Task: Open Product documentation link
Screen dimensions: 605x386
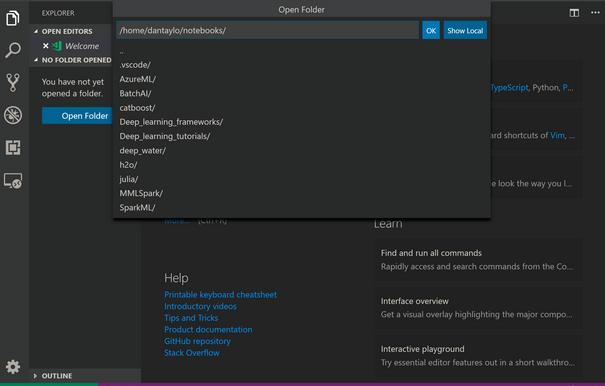Action: tap(208, 330)
